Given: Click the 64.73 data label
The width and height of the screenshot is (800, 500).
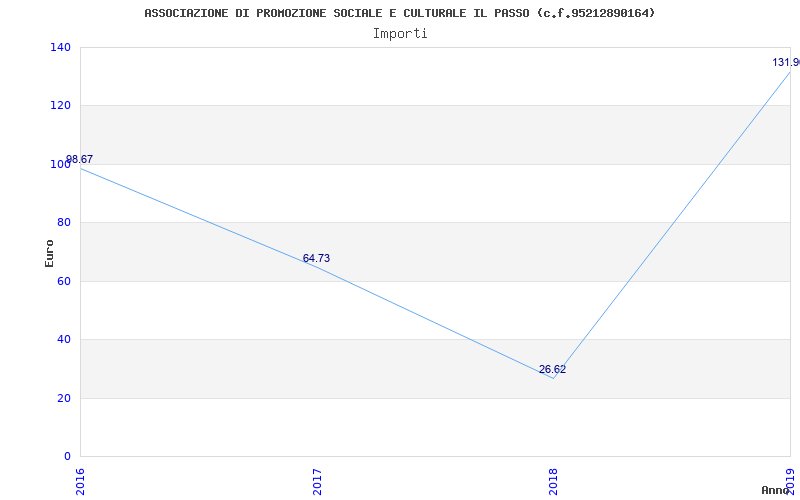Looking at the screenshot, I should [x=316, y=259].
